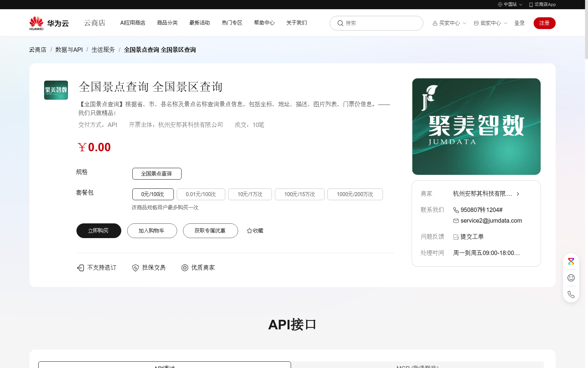Click the smiley feedback floating icon
The height and width of the screenshot is (368, 588).
click(571, 278)
